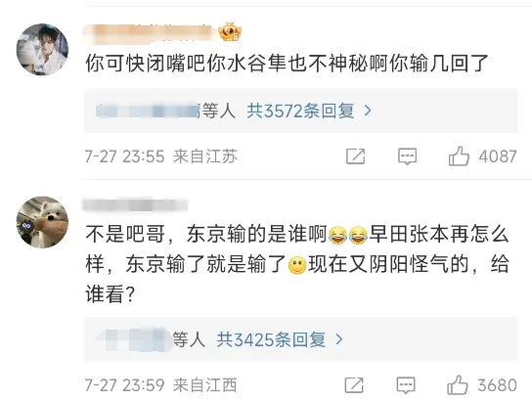Open the white dog avatar profile

click(x=42, y=222)
